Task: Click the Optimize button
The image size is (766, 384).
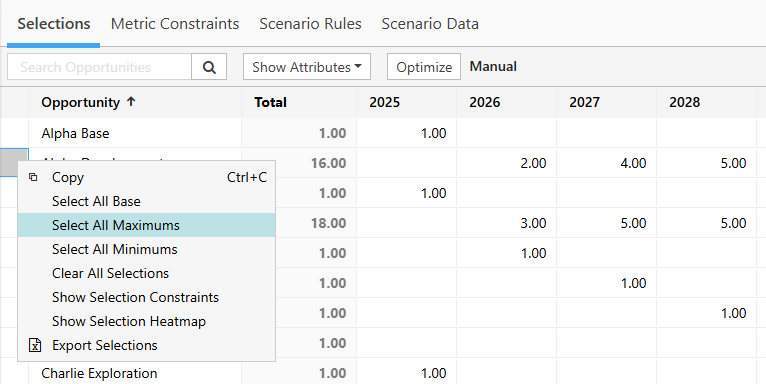Action: coord(424,67)
